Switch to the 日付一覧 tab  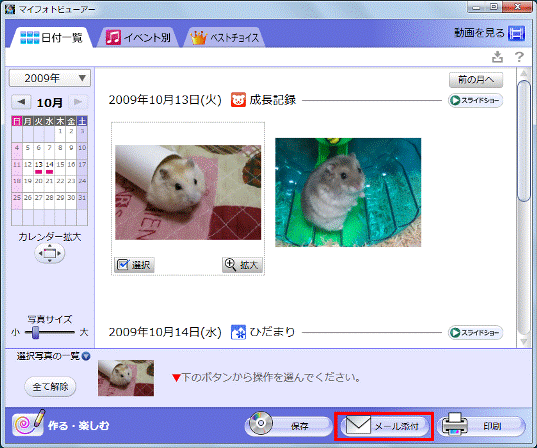pyautogui.click(x=51, y=37)
